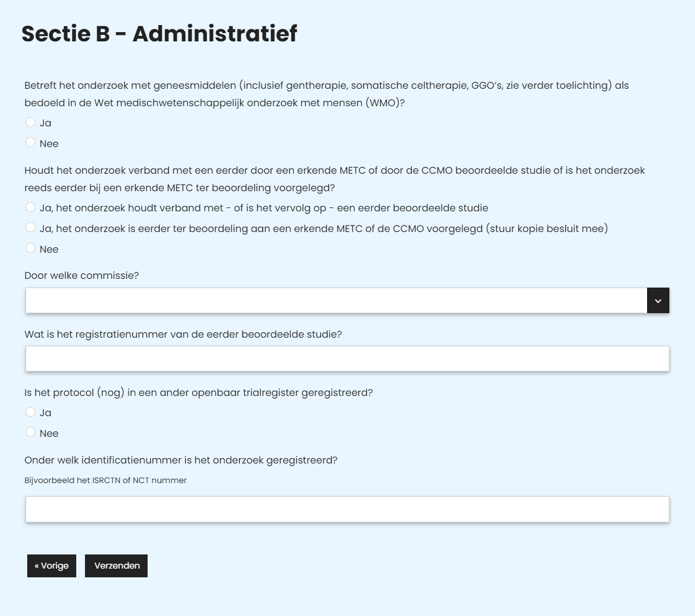This screenshot has width=695, height=616.
Task: Select "Ja" for the geneesmiddelen WMO question
Action: point(31,122)
